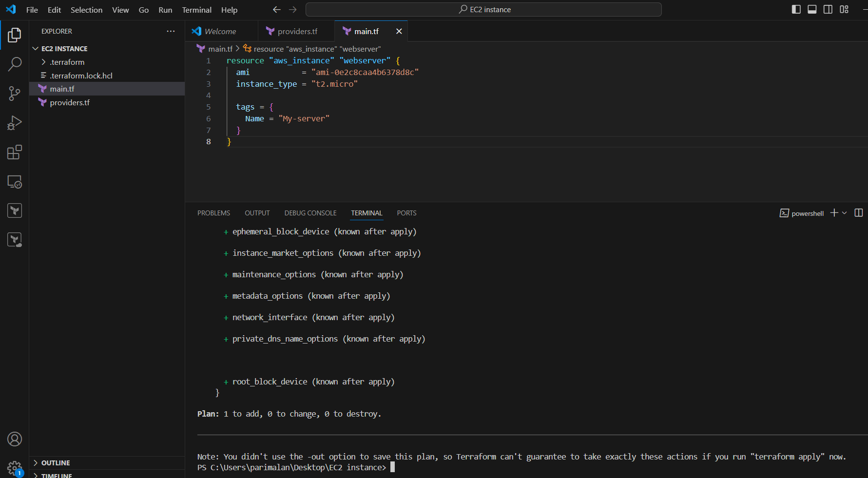868x478 pixels.
Task: Toggle secondary side bar visibility
Action: click(828, 9)
